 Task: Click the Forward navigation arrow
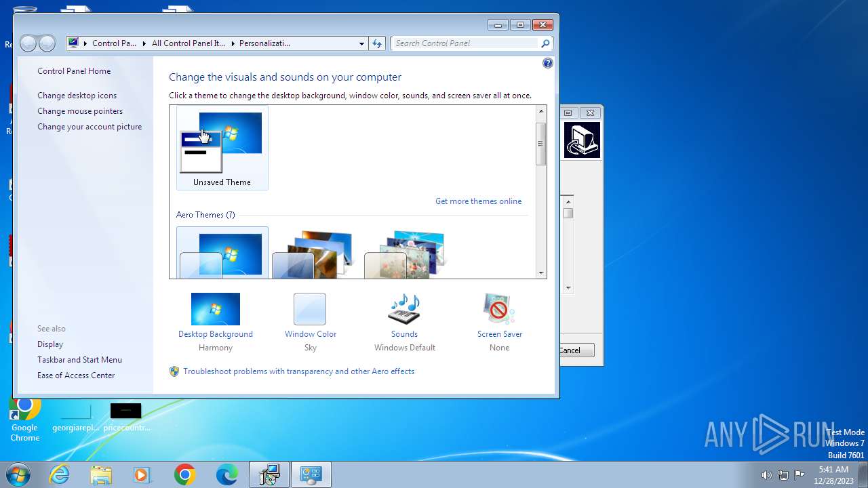(47, 44)
